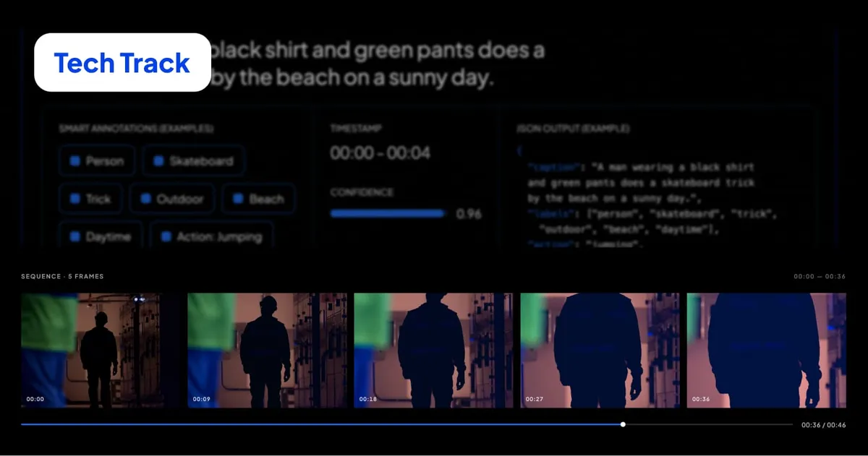The height and width of the screenshot is (456, 868).
Task: Click the TIMESTAMP heading
Action: 356,128
